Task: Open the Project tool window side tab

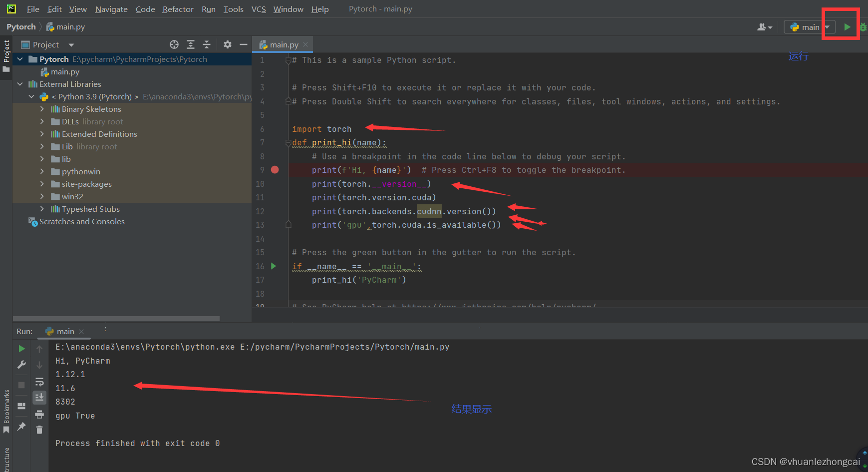Action: point(6,56)
